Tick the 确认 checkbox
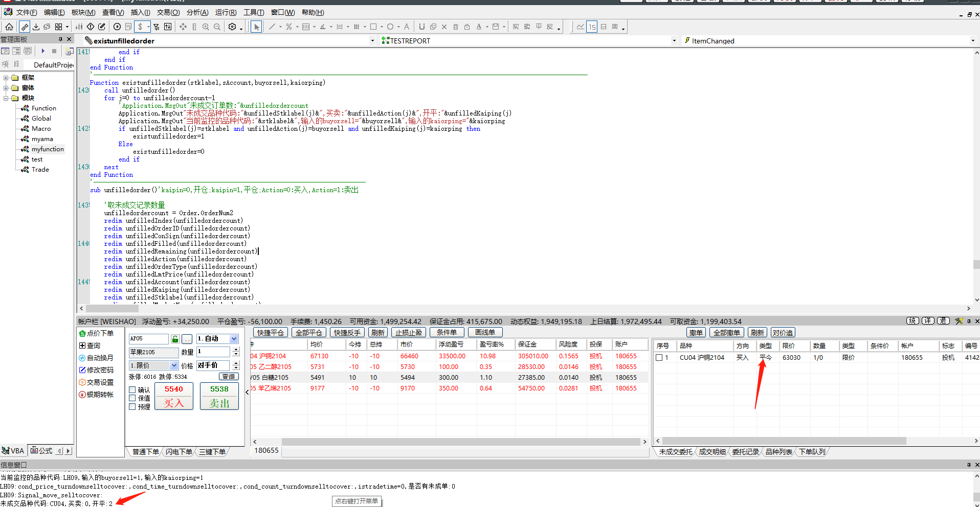This screenshot has height=507, width=980. [x=132, y=390]
